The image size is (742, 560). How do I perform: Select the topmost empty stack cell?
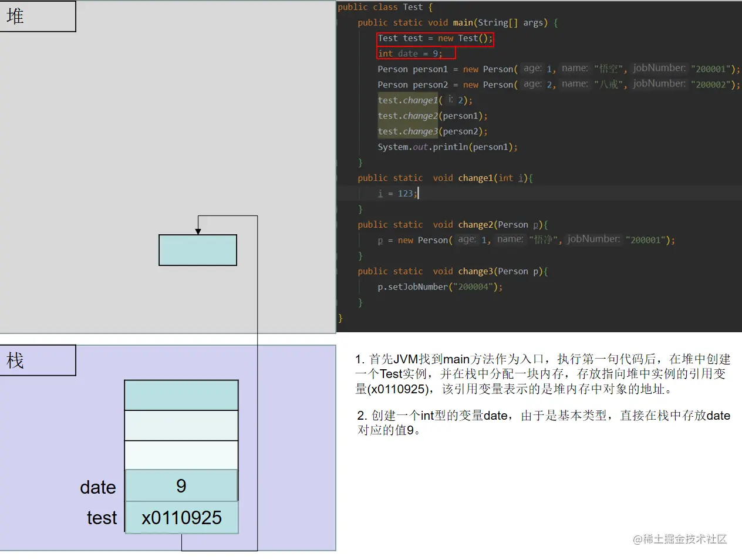point(181,394)
